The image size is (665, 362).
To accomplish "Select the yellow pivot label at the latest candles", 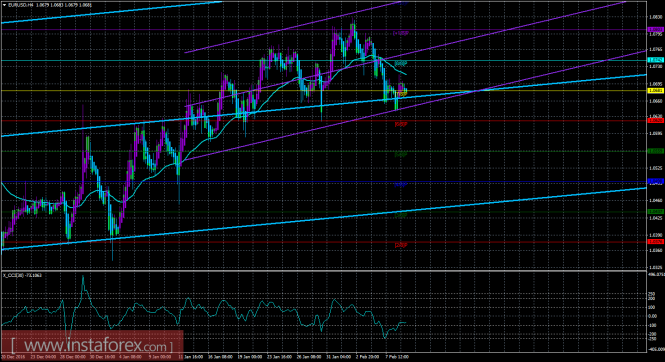I will (401, 94).
